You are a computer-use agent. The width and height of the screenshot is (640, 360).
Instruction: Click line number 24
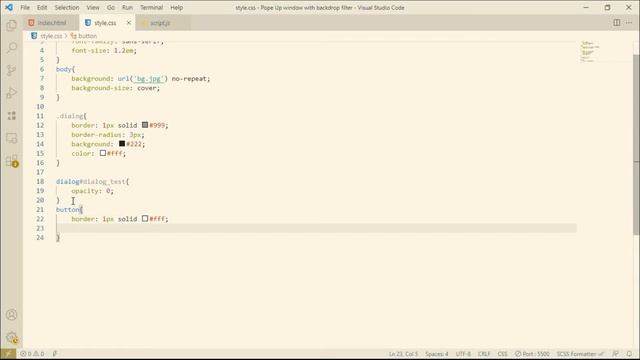[40, 238]
